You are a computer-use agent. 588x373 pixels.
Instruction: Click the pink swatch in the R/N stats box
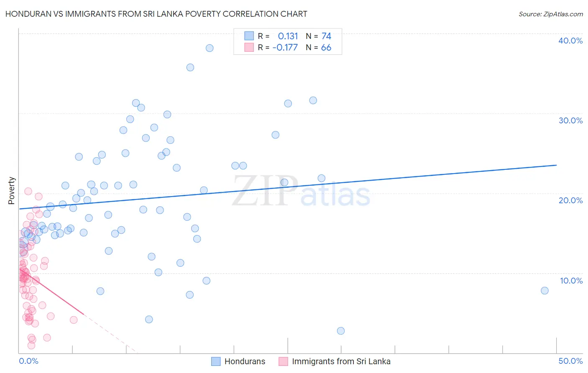coord(249,47)
